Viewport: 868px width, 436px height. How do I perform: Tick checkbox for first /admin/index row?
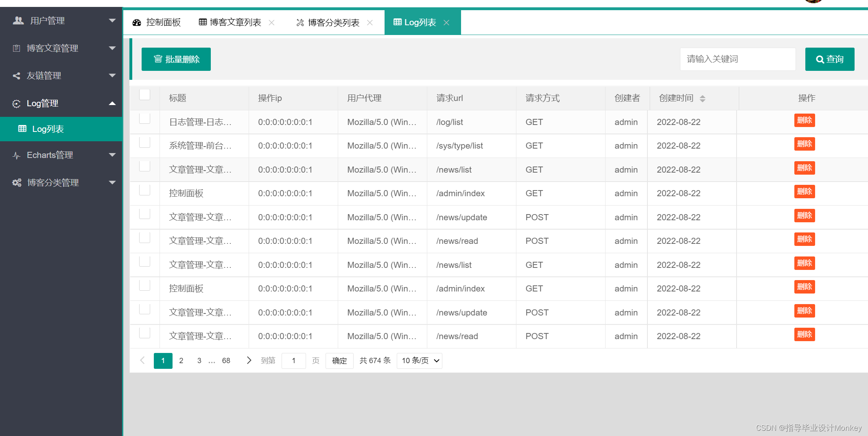(x=145, y=190)
